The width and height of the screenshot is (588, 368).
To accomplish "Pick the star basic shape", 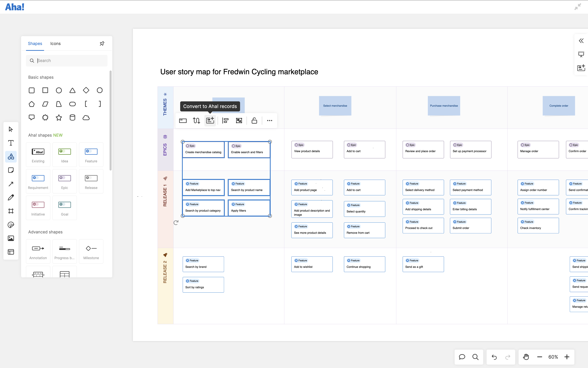I will [59, 118].
